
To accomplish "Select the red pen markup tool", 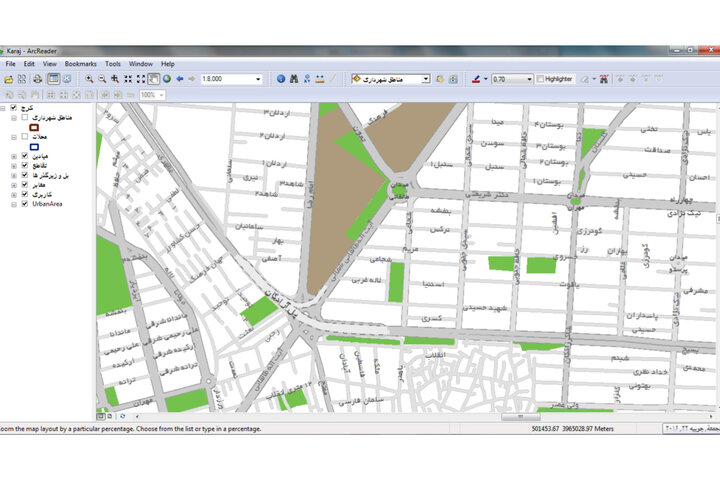I will pos(476,79).
